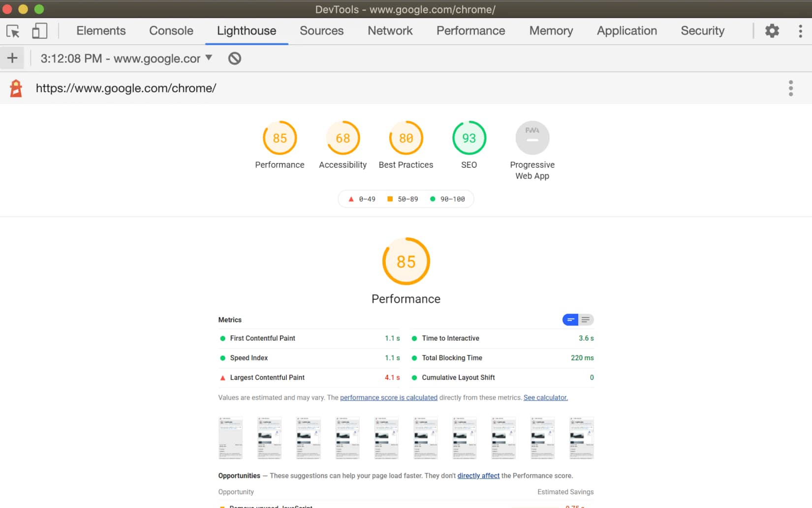Click the Cumulative Layout Shift green indicator
This screenshot has height=508, width=812.
pyautogui.click(x=415, y=378)
